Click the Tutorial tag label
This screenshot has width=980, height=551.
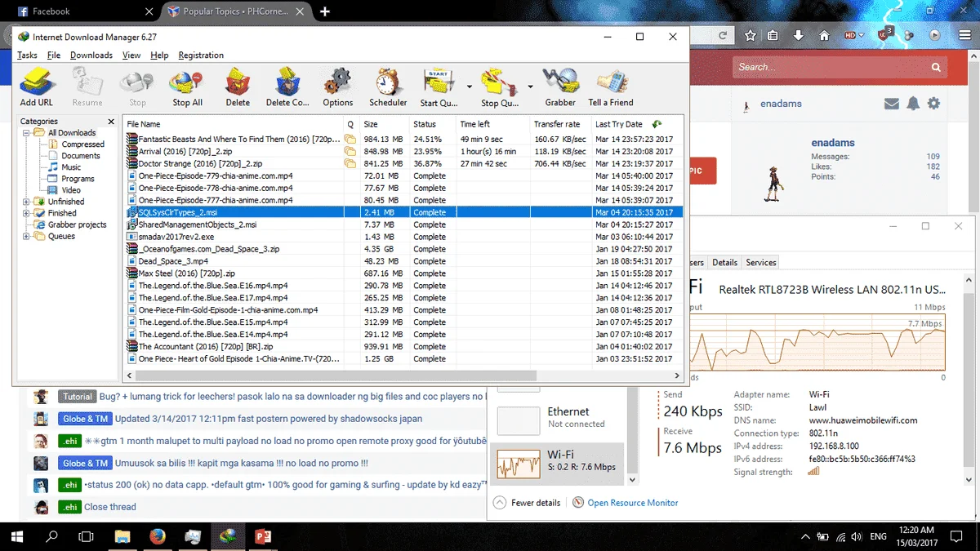tap(78, 397)
